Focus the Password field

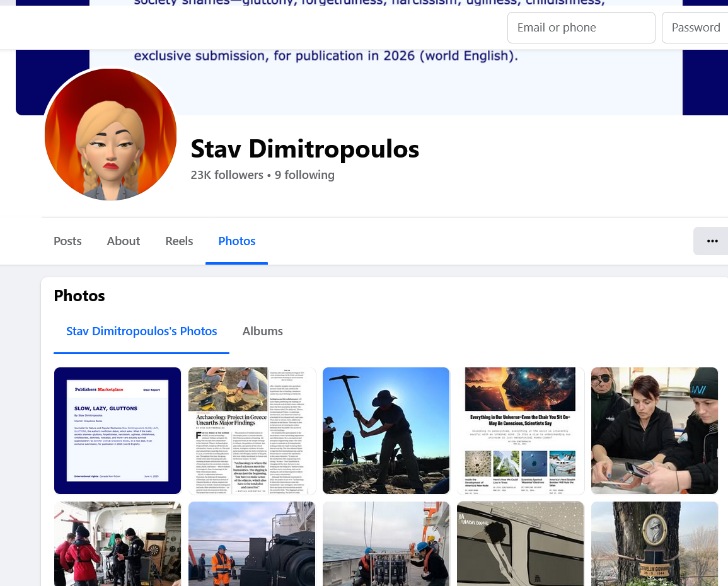[x=695, y=28]
